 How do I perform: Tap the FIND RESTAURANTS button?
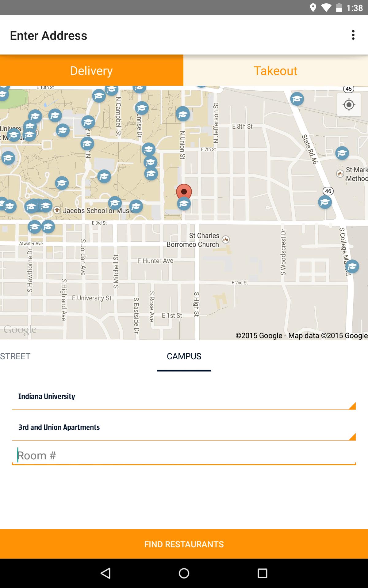coord(184,544)
